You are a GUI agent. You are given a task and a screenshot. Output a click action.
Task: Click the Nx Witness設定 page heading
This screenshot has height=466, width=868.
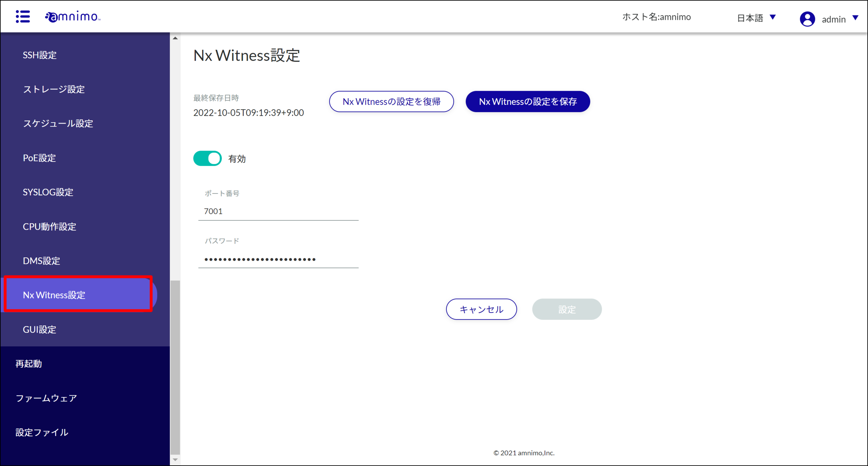pos(247,55)
